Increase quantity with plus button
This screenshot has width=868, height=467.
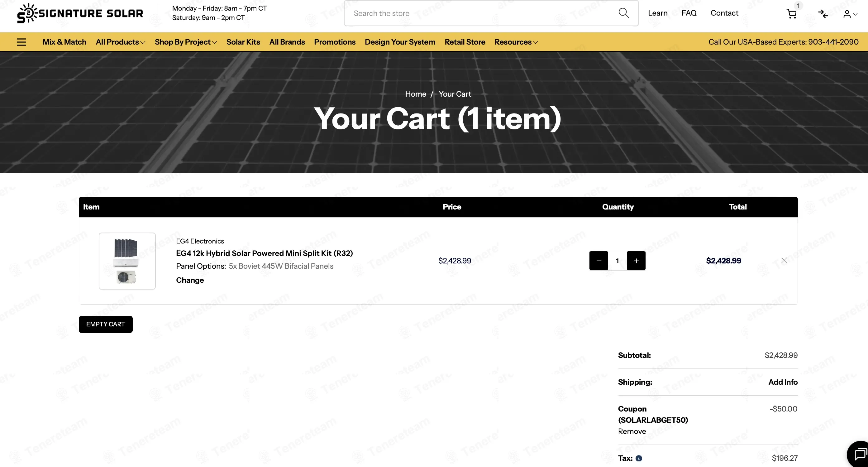tap(636, 261)
